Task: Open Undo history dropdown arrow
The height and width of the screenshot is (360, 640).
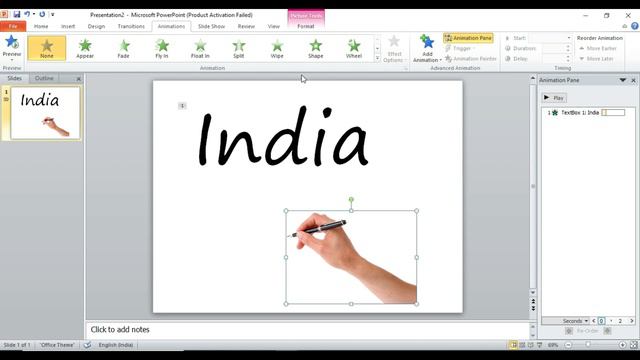Action: point(34,14)
